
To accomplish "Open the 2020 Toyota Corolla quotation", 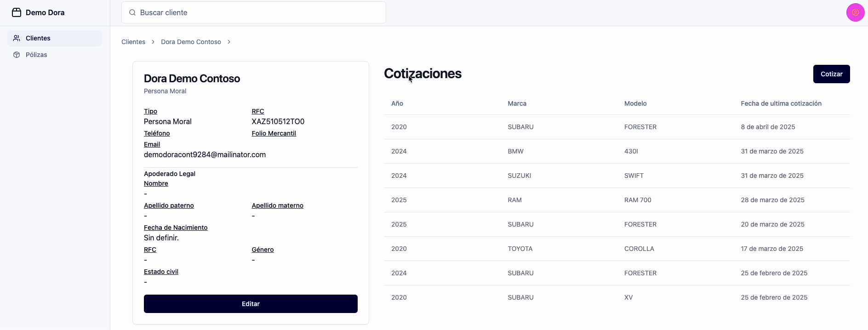I will [617, 249].
